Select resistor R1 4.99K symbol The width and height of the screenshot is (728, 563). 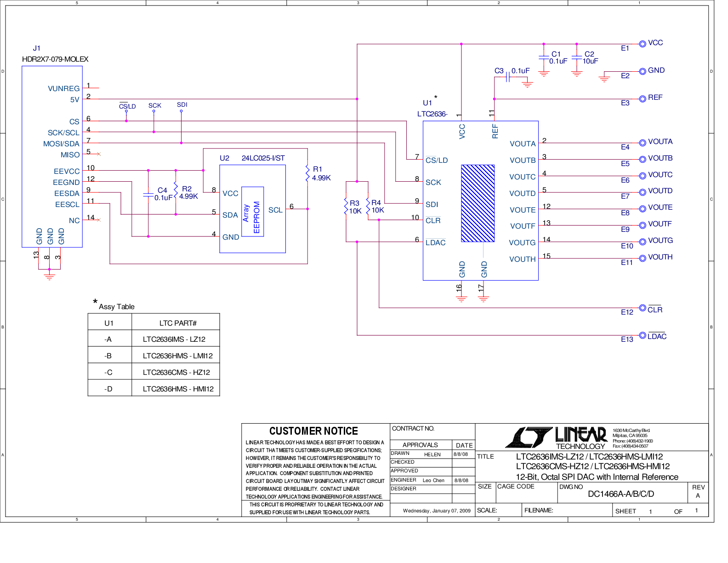coord(307,173)
